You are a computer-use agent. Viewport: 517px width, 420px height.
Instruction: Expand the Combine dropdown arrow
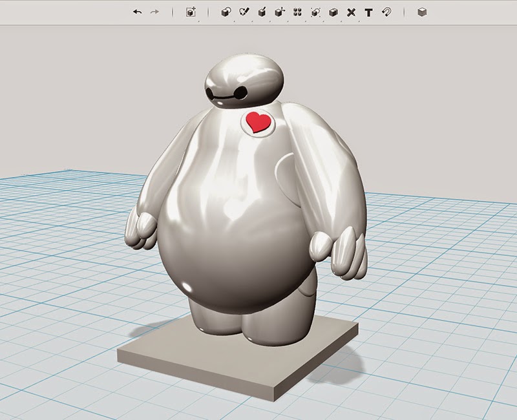(341, 21)
